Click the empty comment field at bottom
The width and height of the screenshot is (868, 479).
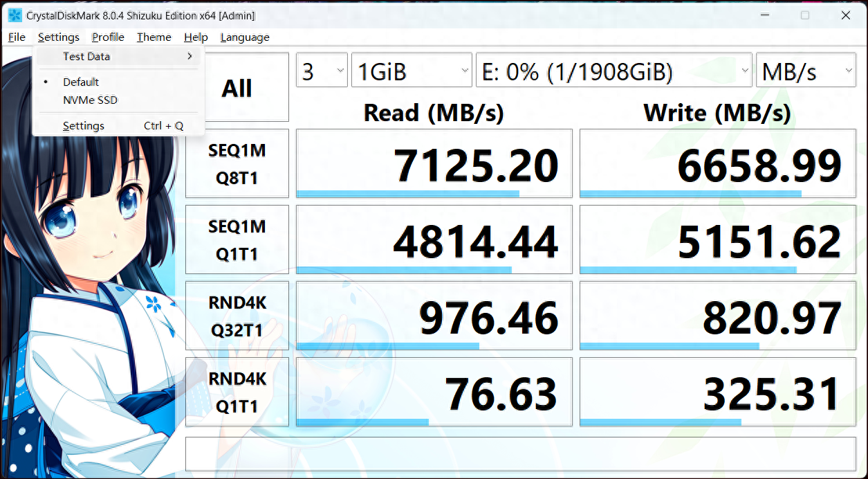521,453
